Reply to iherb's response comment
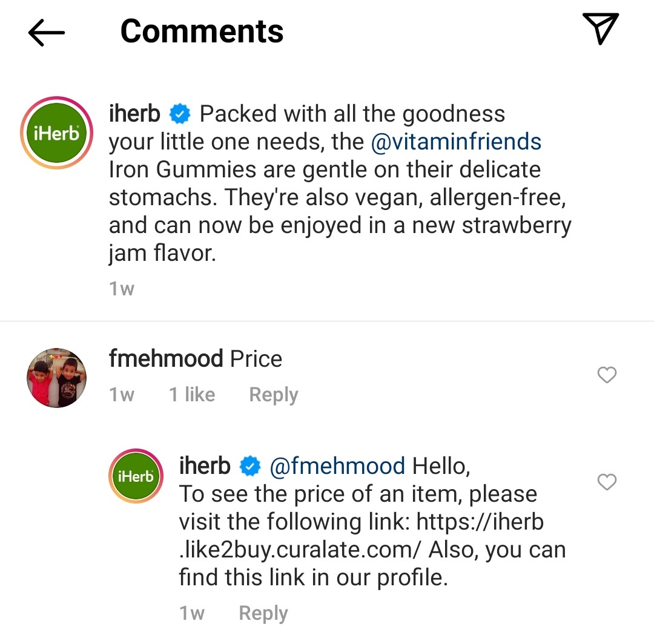 click(263, 613)
